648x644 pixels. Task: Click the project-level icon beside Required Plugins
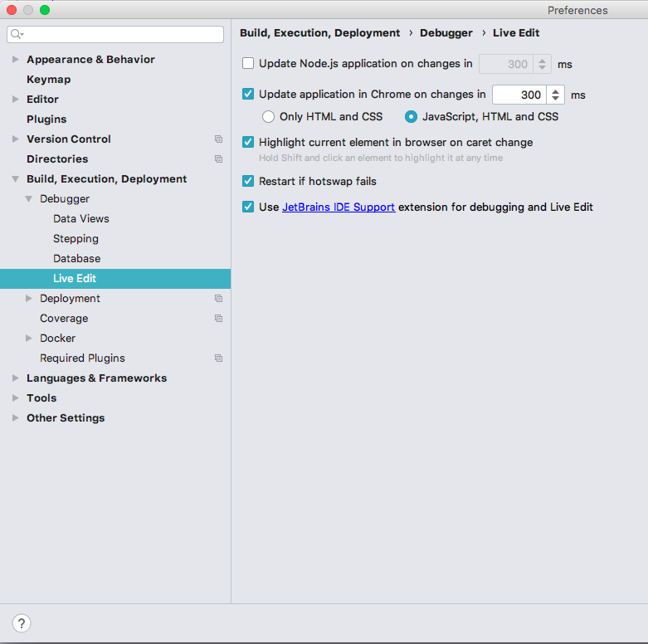218,359
